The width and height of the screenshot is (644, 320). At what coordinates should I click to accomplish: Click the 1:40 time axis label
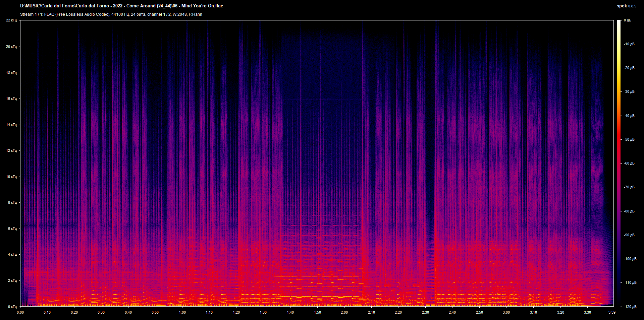tap(290, 312)
